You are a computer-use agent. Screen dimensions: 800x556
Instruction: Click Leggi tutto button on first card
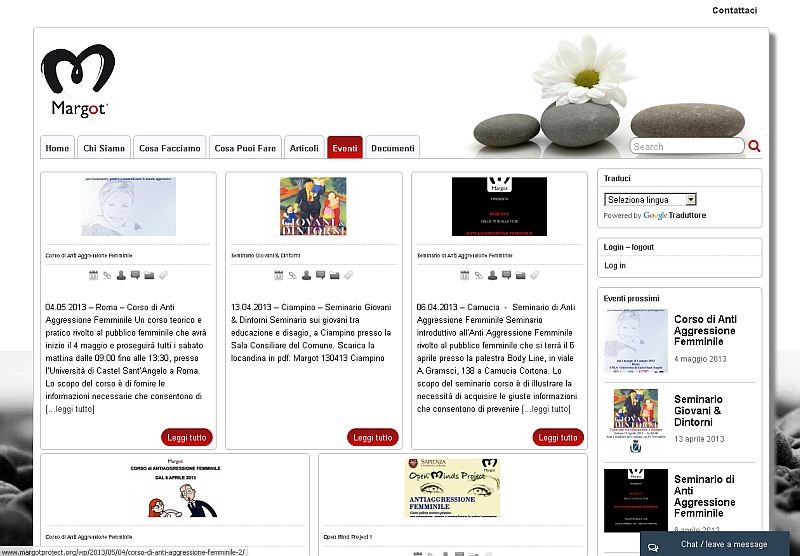[x=187, y=437]
